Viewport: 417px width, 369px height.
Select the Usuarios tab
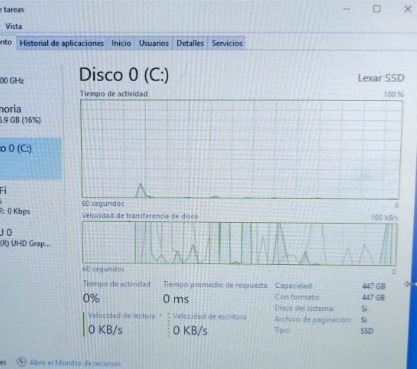point(154,43)
